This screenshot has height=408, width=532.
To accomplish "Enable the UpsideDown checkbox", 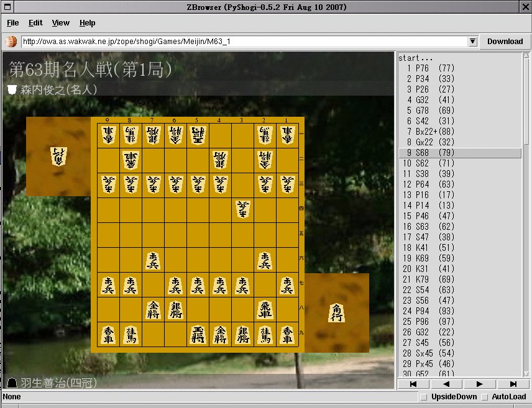I will 424,397.
